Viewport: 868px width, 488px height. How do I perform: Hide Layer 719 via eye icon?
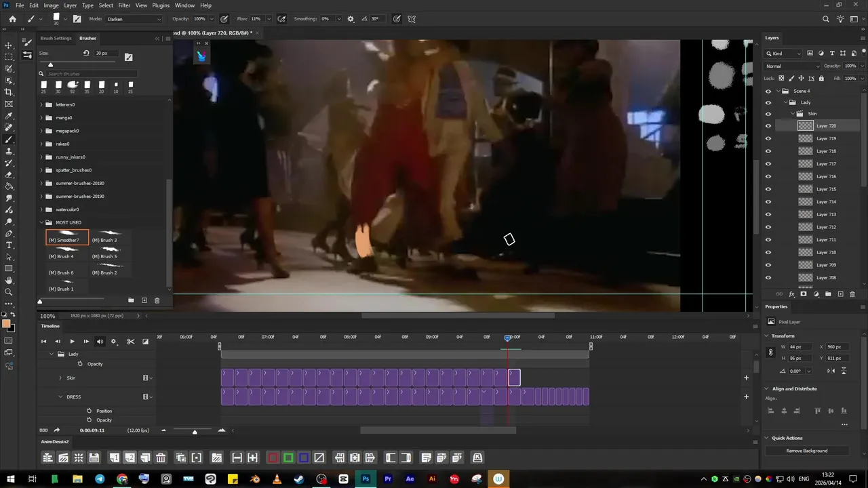point(768,138)
